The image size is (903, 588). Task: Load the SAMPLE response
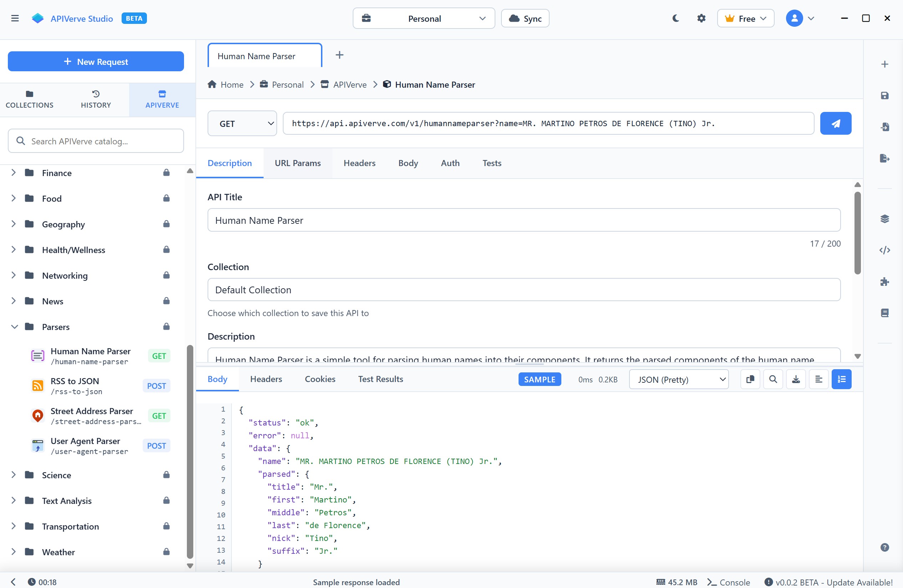[540, 379]
